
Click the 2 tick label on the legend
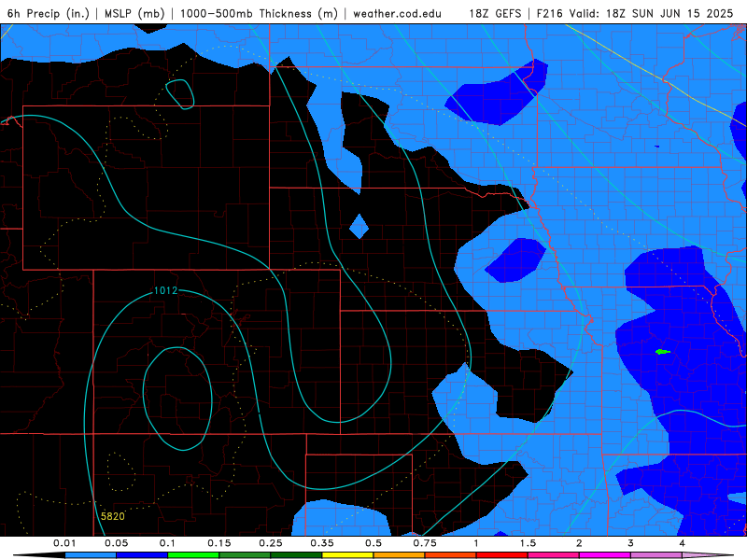[x=579, y=543]
